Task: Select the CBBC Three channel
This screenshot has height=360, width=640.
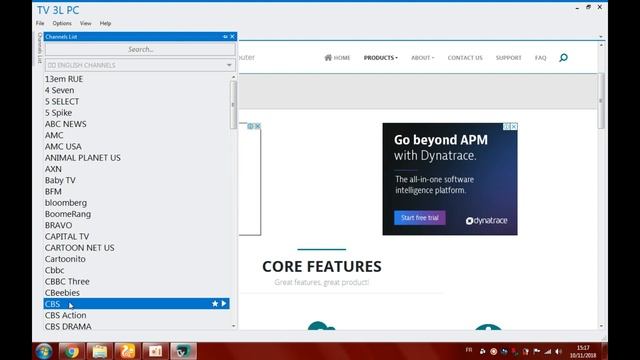Action: coord(136,281)
